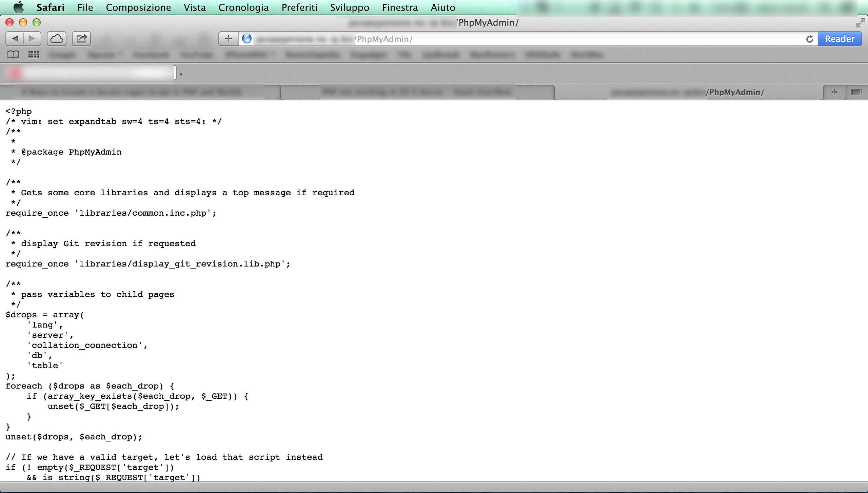The height and width of the screenshot is (493, 868).
Task: Open the Composizione menu
Action: [138, 7]
